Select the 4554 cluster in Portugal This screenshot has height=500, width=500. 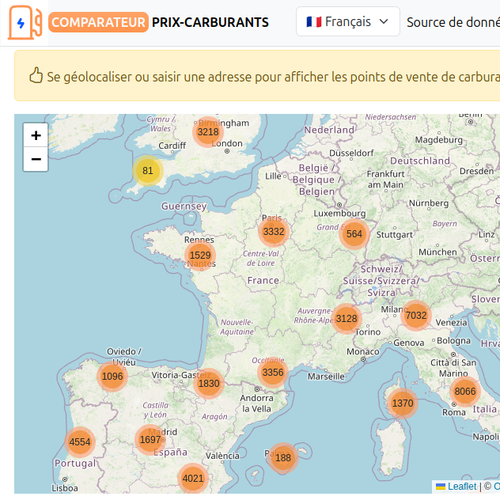80,442
